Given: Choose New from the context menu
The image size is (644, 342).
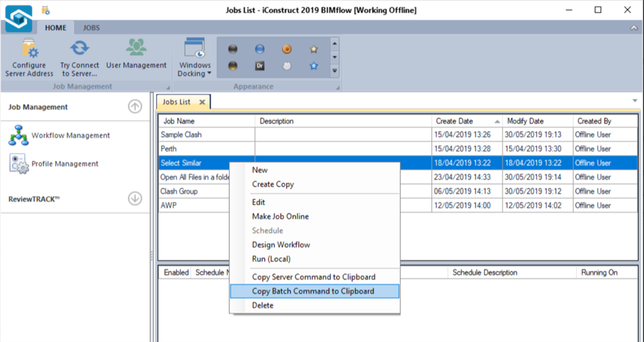Looking at the screenshot, I should pos(314,170).
